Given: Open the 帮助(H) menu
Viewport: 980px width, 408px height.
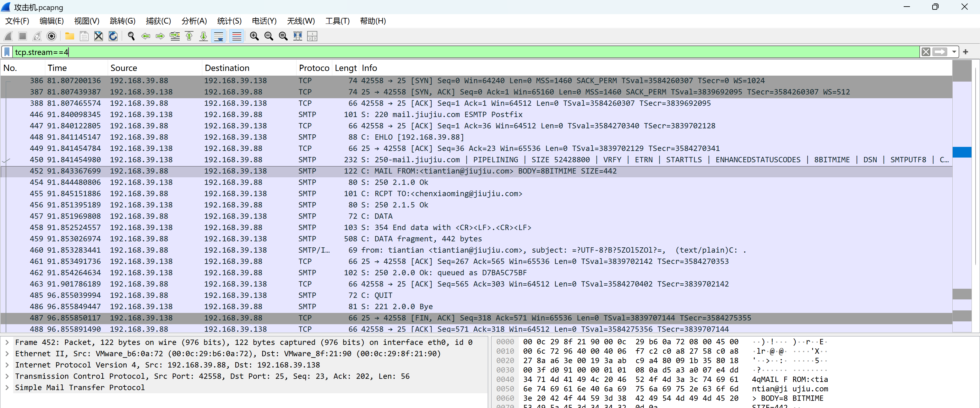Looking at the screenshot, I should [373, 21].
